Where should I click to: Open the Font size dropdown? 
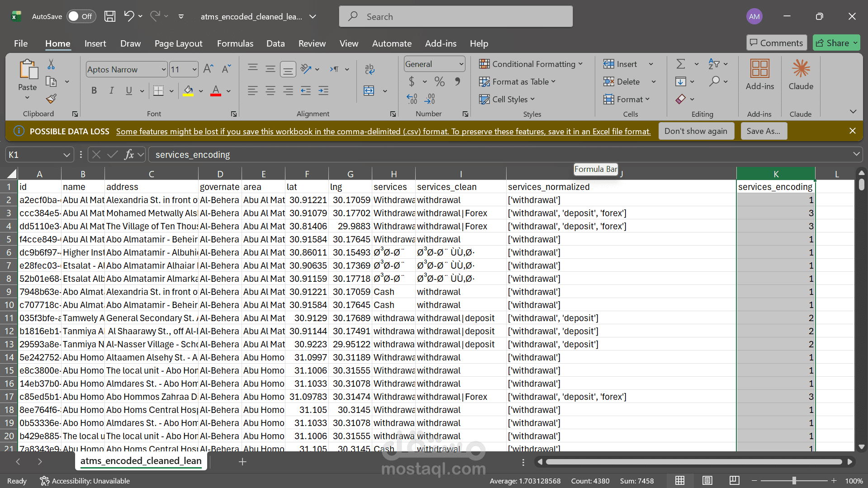click(x=194, y=70)
